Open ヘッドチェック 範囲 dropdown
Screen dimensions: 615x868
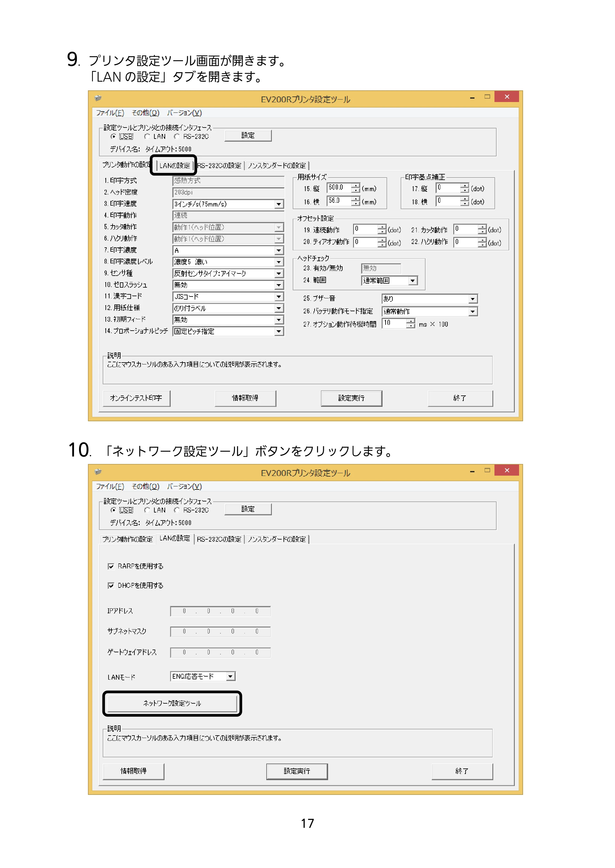point(413,281)
